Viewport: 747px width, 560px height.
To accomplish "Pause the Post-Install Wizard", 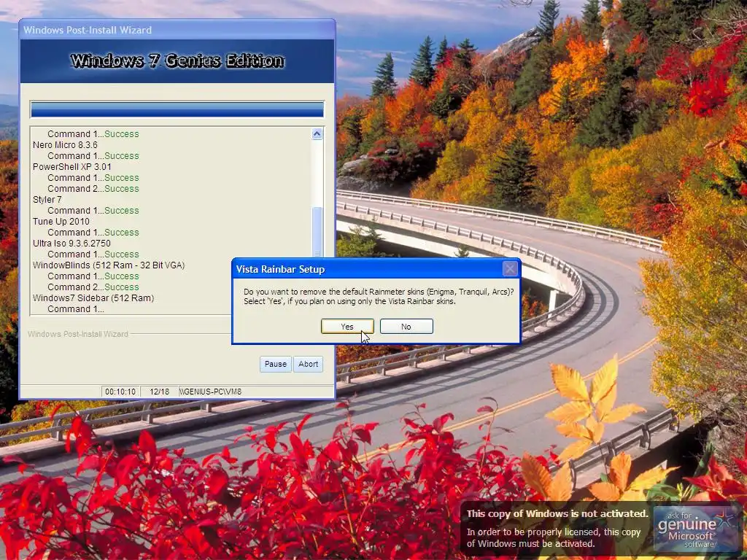I will [275, 364].
